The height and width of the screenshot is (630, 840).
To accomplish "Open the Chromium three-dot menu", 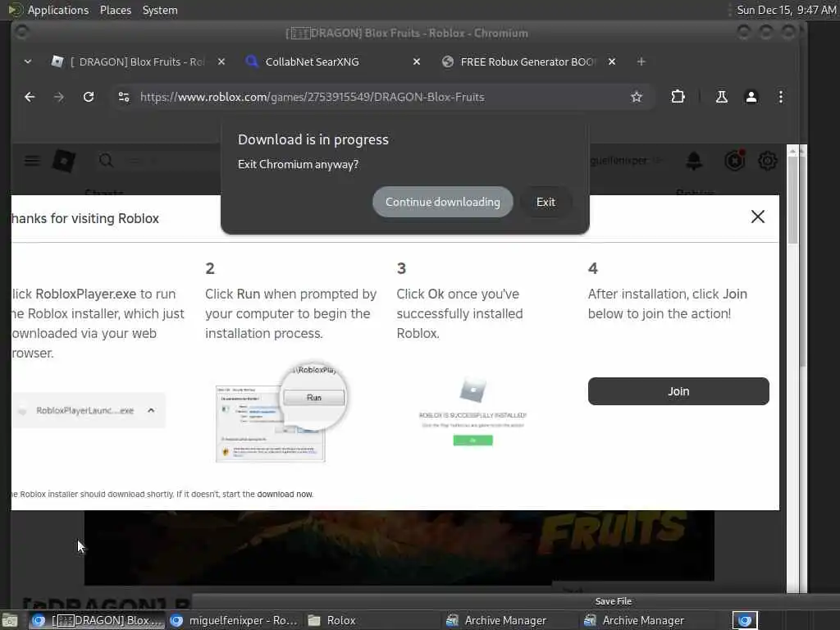I will coord(781,97).
